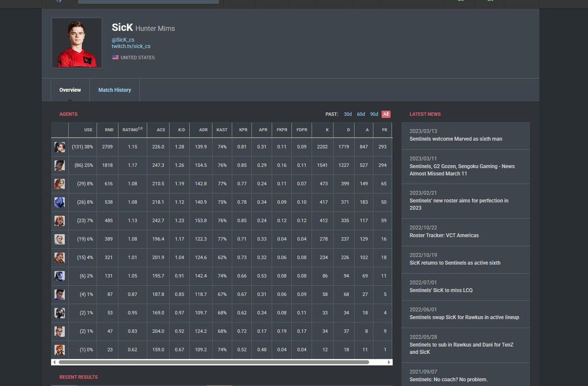Open Sentinels to sub in Rawkus and Dani article
Screen dimensions: 588x386
(x=465, y=345)
